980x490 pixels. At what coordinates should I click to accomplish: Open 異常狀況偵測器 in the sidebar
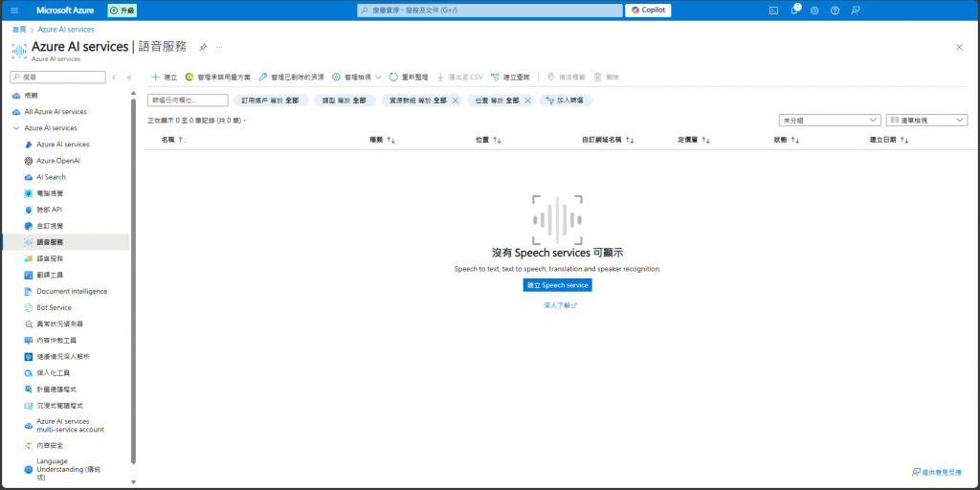tap(59, 323)
